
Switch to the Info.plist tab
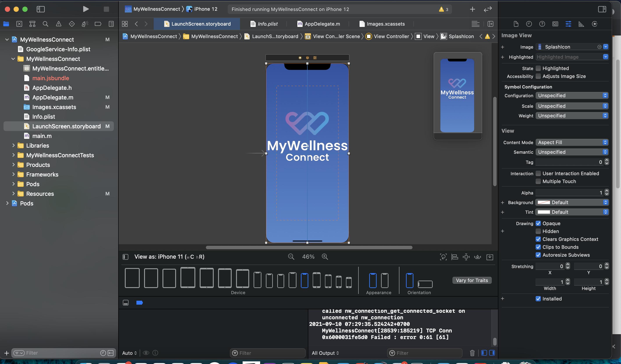[264, 24]
